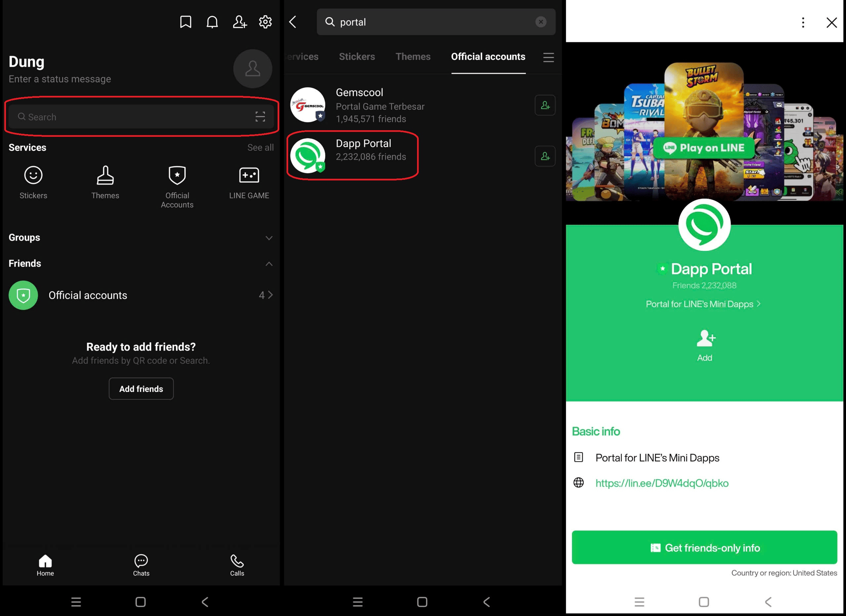This screenshot has width=846, height=616.
Task: Open the Dapp Portal website link
Action: click(662, 483)
